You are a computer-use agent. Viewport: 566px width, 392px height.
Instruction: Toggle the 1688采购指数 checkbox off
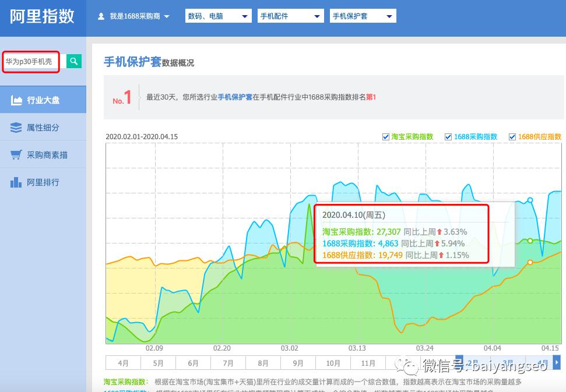[448, 136]
